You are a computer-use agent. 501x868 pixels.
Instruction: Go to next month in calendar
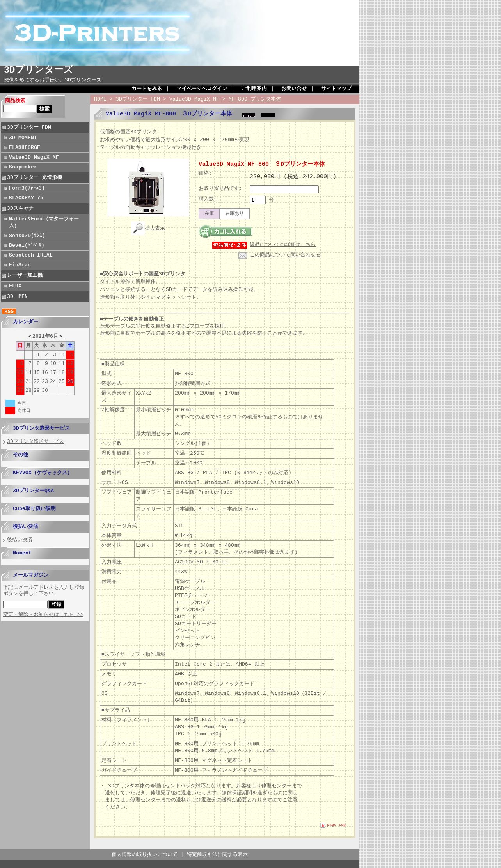(x=60, y=336)
